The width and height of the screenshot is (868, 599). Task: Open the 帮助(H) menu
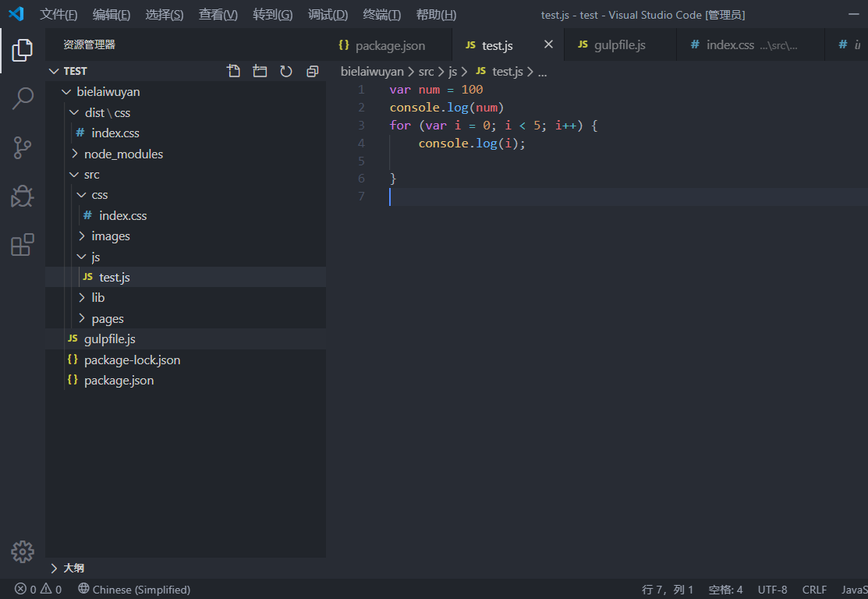(x=436, y=14)
